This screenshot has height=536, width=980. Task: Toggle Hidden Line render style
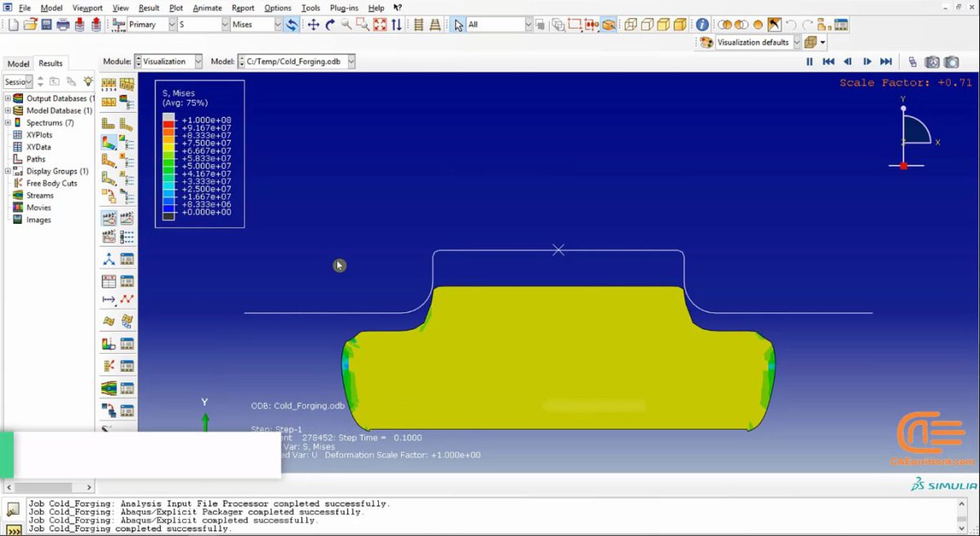click(646, 25)
